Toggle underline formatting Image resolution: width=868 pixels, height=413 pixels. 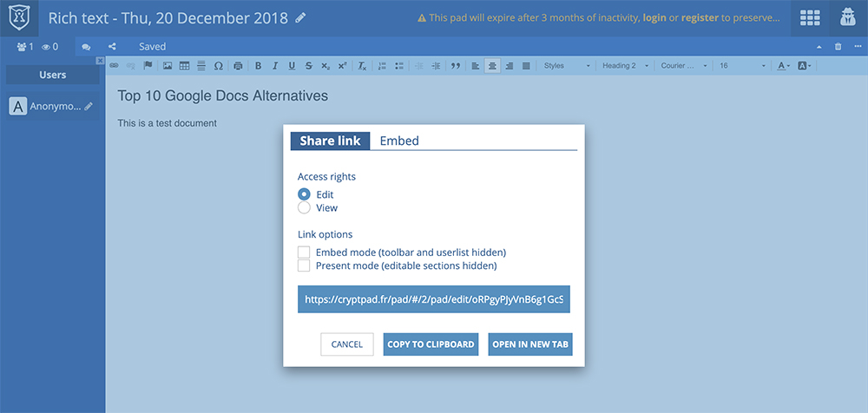[292, 65]
